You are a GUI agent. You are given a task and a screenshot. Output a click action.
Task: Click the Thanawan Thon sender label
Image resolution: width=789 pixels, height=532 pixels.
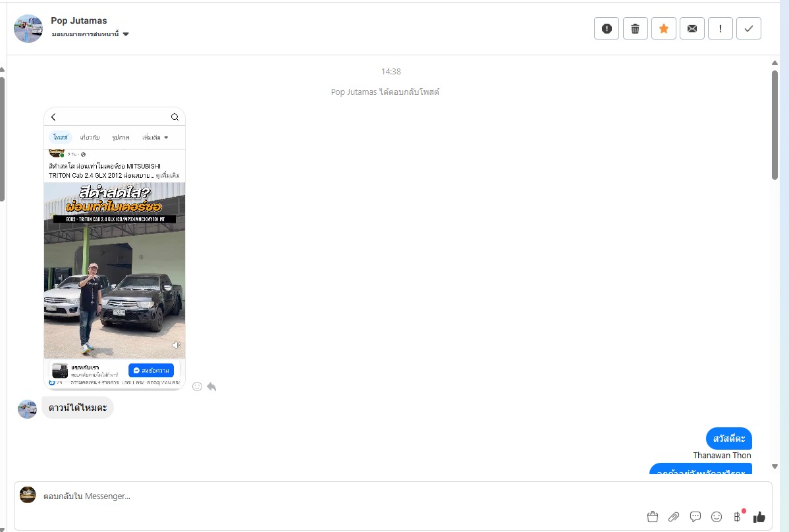coord(722,455)
